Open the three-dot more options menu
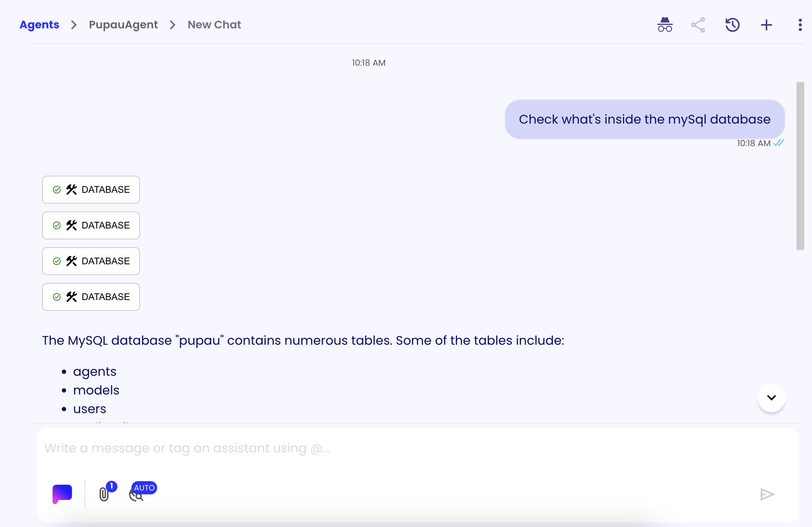The image size is (812, 527). [x=800, y=25]
